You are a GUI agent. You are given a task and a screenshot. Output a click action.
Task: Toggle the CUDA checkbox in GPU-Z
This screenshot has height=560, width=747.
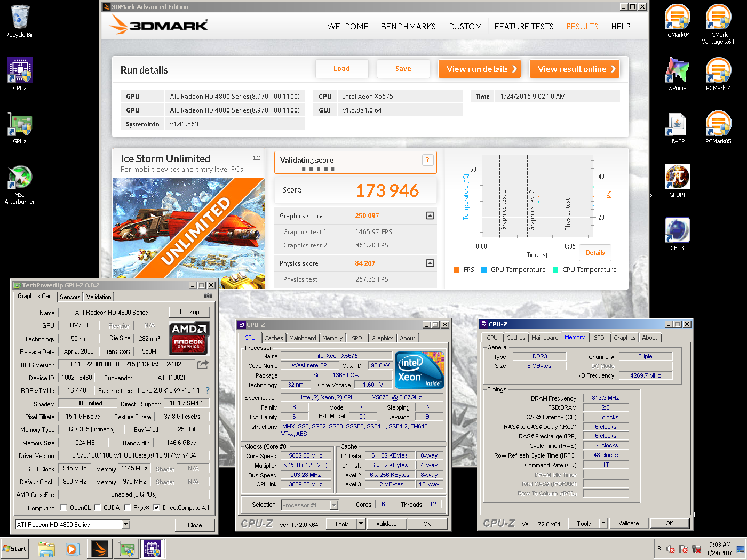click(x=98, y=508)
